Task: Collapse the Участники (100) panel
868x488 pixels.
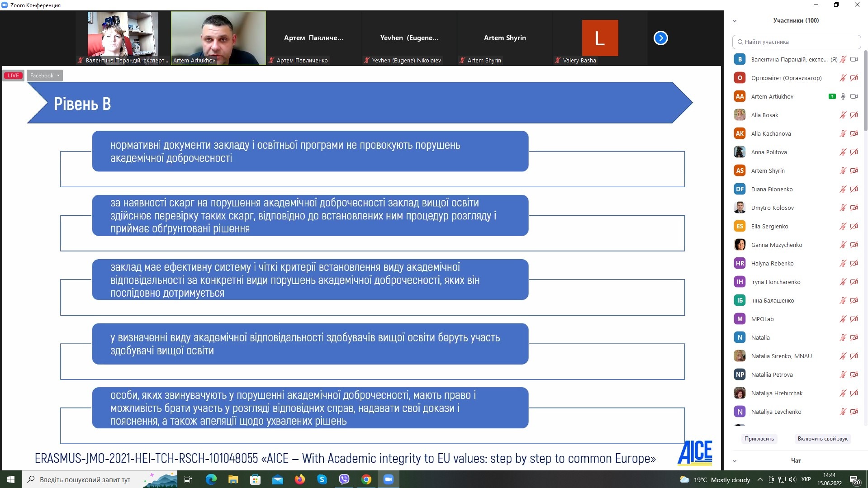Action: 735,21
